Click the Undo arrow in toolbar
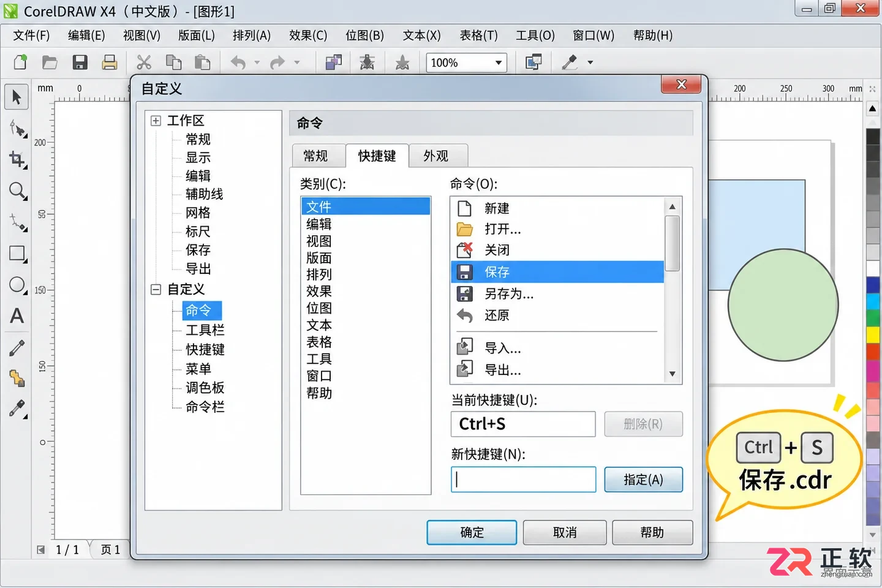Screen dimensions: 882x588 click(238, 62)
